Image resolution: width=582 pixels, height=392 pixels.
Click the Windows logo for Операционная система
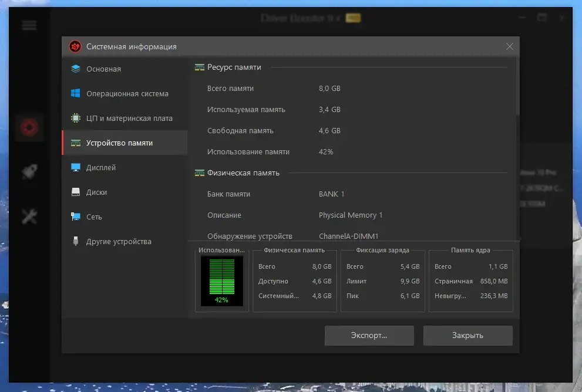[x=76, y=93]
